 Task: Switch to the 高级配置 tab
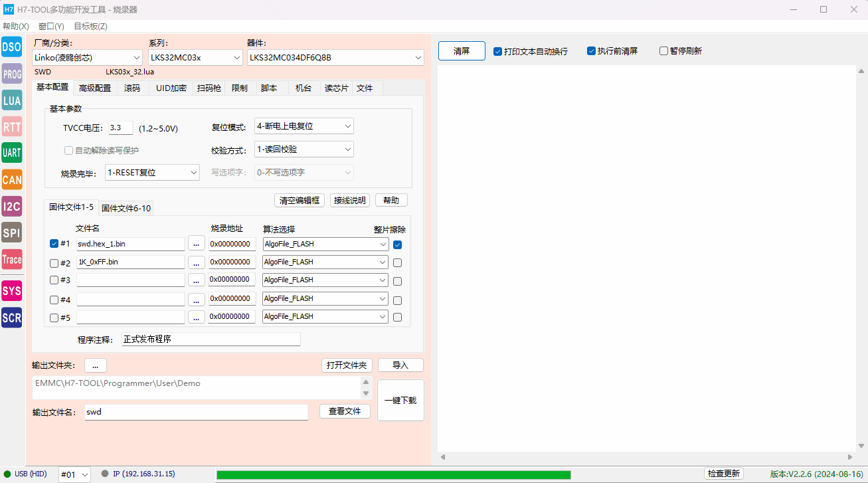pyautogui.click(x=95, y=88)
